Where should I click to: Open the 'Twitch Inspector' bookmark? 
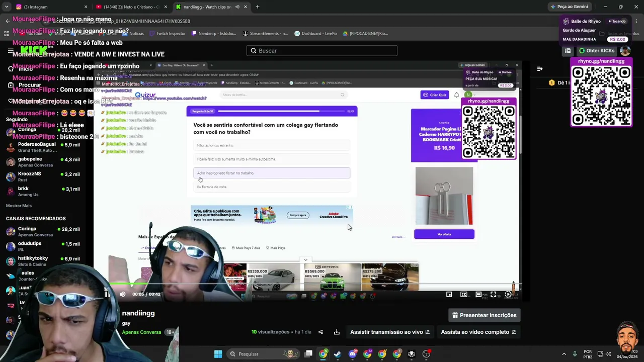click(x=167, y=34)
